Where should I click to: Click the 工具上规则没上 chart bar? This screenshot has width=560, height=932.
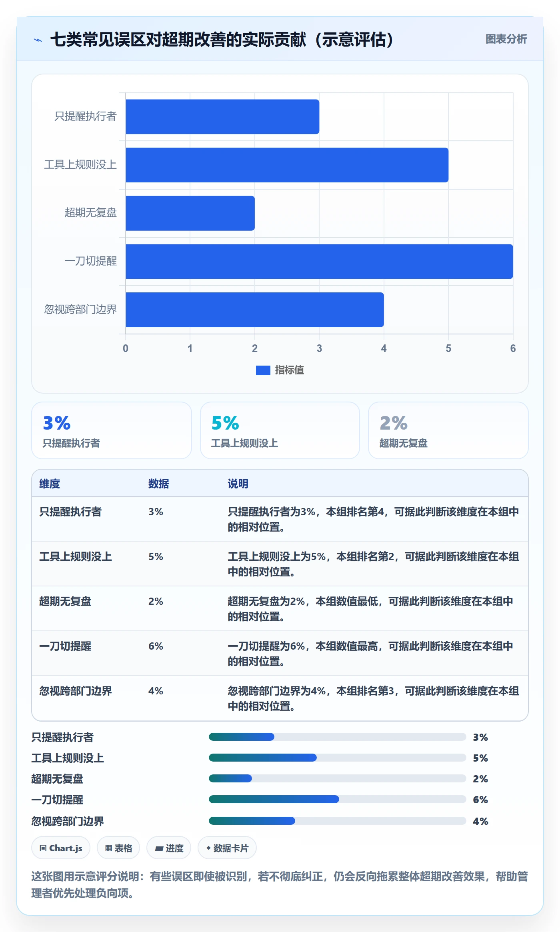pyautogui.click(x=287, y=165)
